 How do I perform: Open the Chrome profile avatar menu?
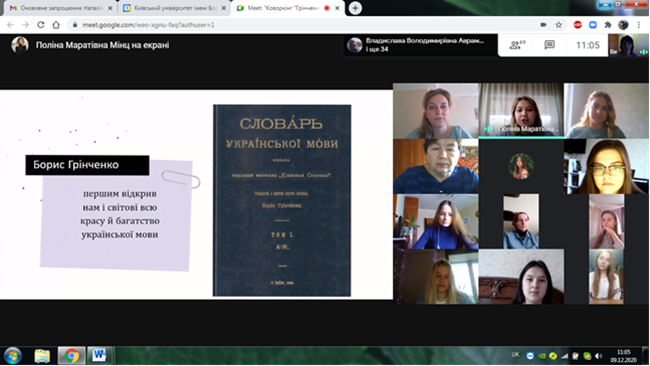click(623, 25)
